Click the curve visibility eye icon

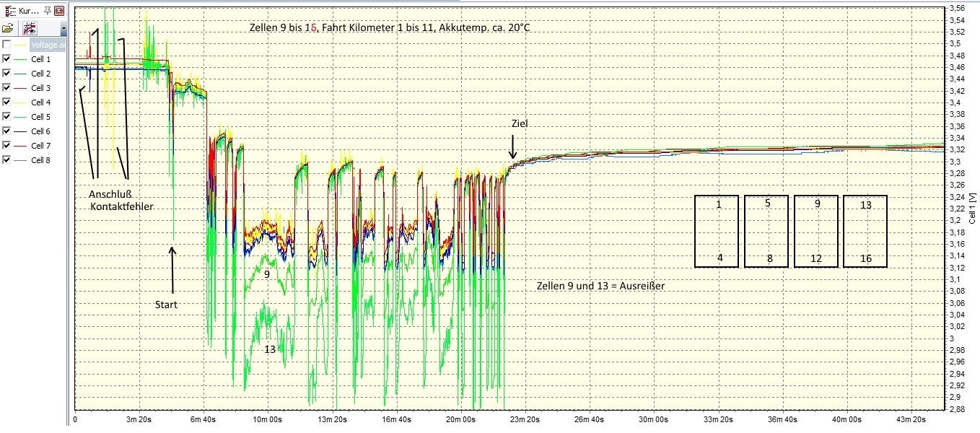30,29
